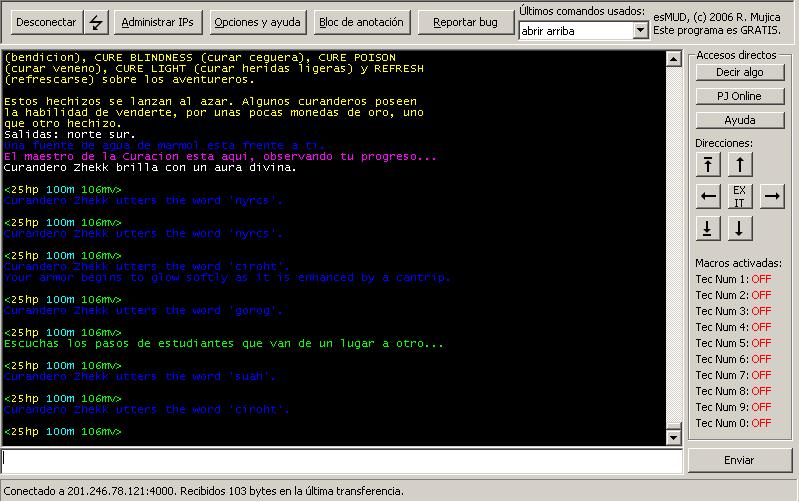The image size is (799, 502).
Task: Click the right arrow direction button
Action: 771,196
